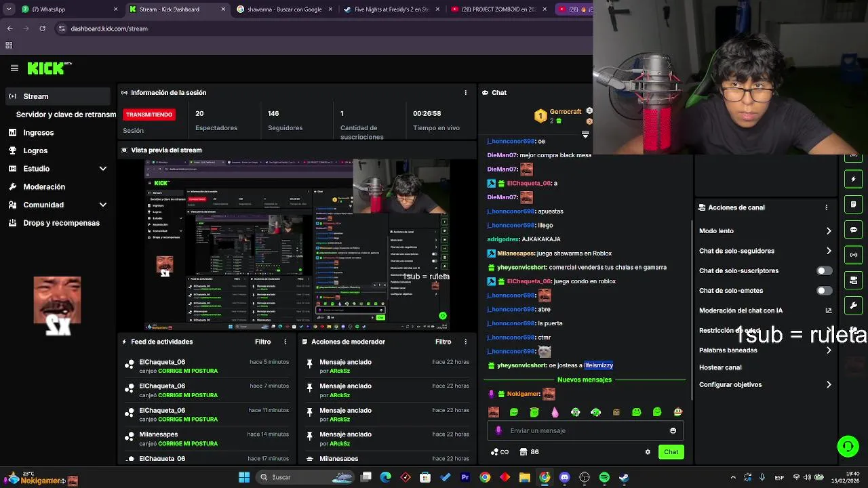The image size is (868, 488).
Task: Open the browser tab list dropdown
Action: coord(9,9)
